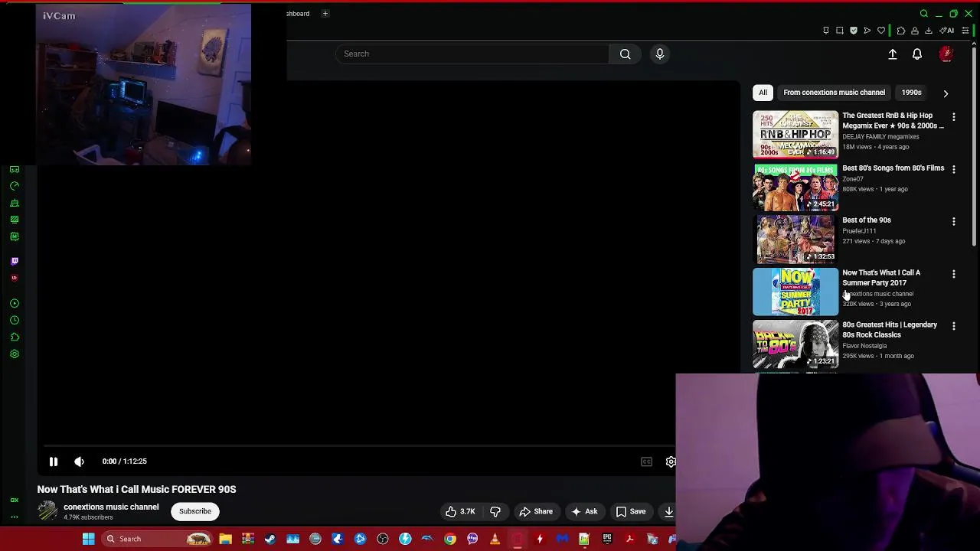This screenshot has width=980, height=551.
Task: Open the browser AI assistant icon
Action: tap(948, 31)
